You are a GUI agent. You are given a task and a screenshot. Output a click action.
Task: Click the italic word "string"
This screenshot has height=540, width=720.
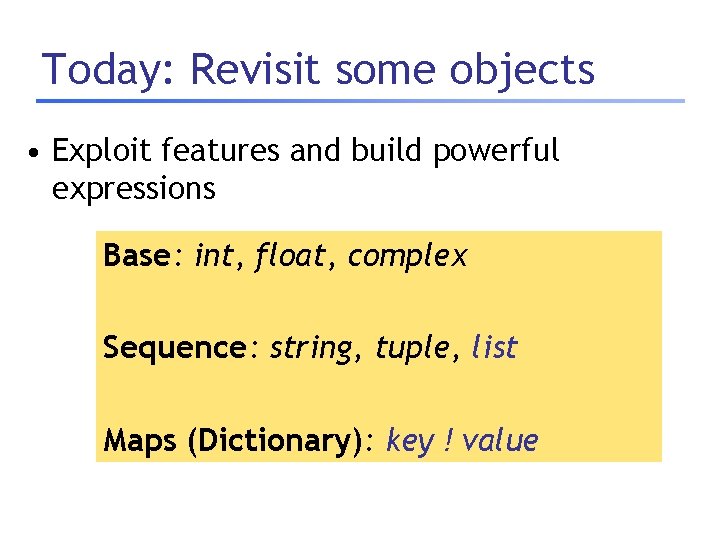(x=311, y=349)
